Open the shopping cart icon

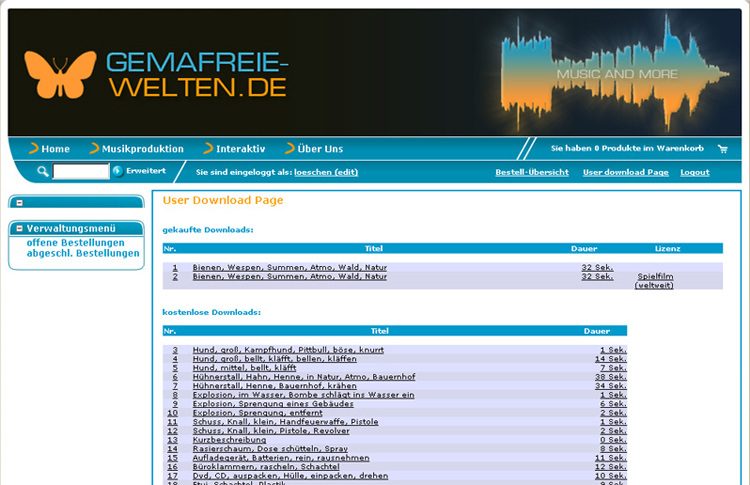pos(723,148)
